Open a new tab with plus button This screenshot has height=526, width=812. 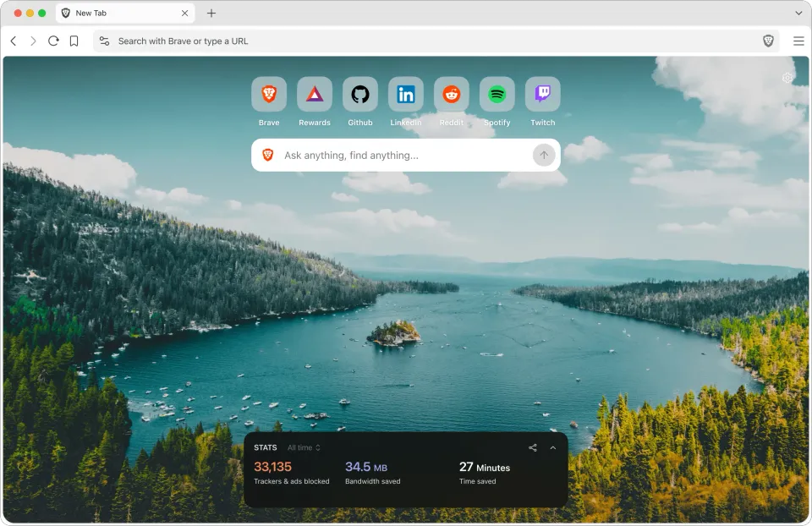point(211,14)
